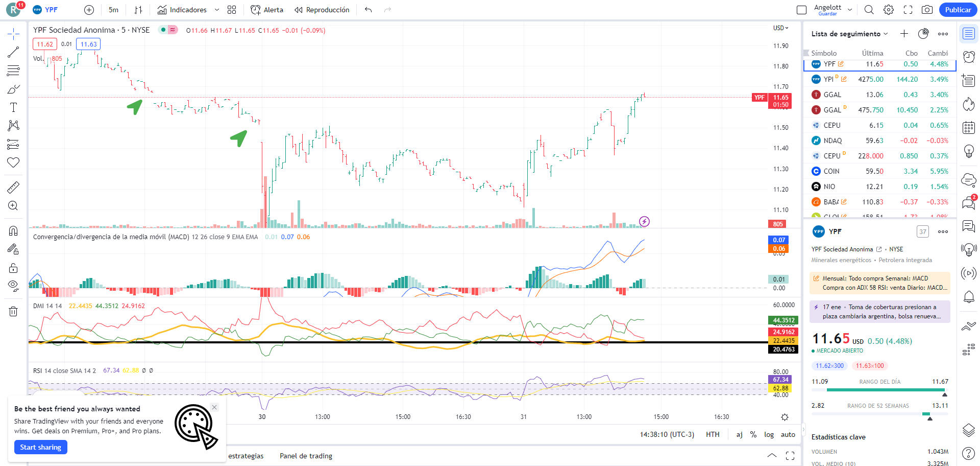Screen dimensions: 980x466
Task: Select the ruler measure tool
Action: coord(13,188)
